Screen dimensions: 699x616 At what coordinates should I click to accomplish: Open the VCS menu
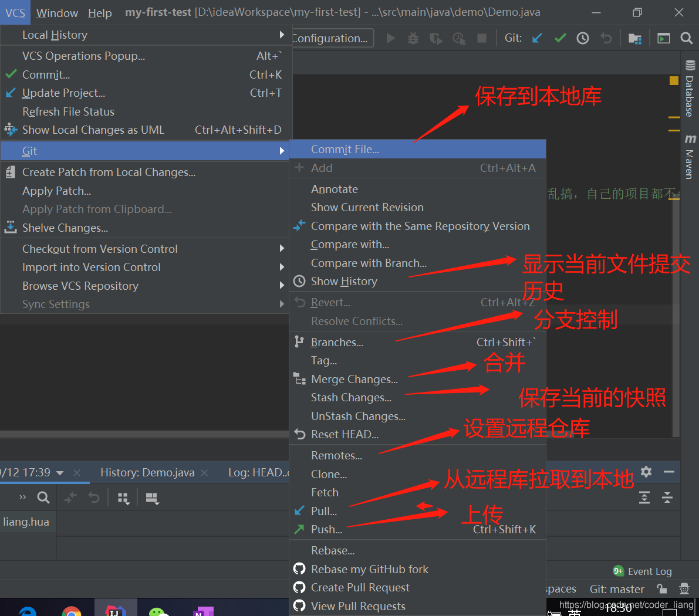(15, 13)
